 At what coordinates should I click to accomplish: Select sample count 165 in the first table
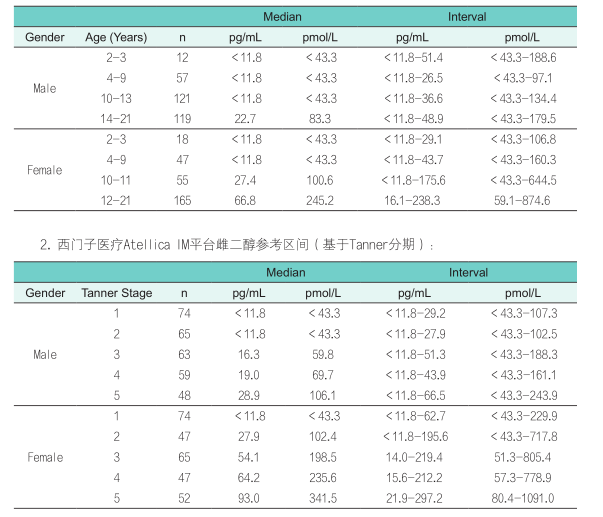182,200
